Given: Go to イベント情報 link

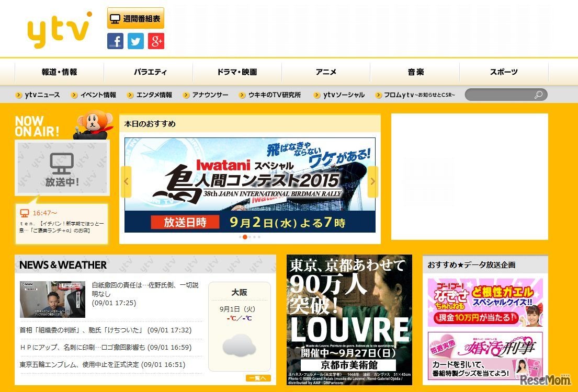Looking at the screenshot, I should point(94,95).
